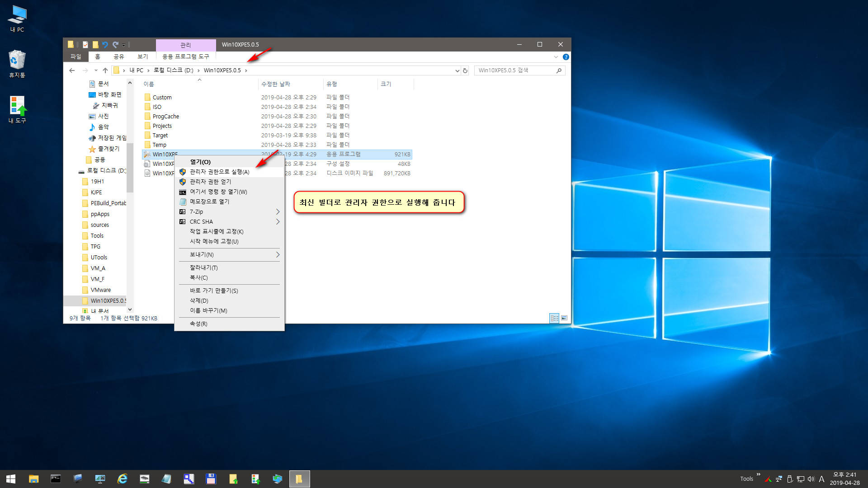Select 로컬 디스크 (D:) in navigation tree

pos(103,170)
